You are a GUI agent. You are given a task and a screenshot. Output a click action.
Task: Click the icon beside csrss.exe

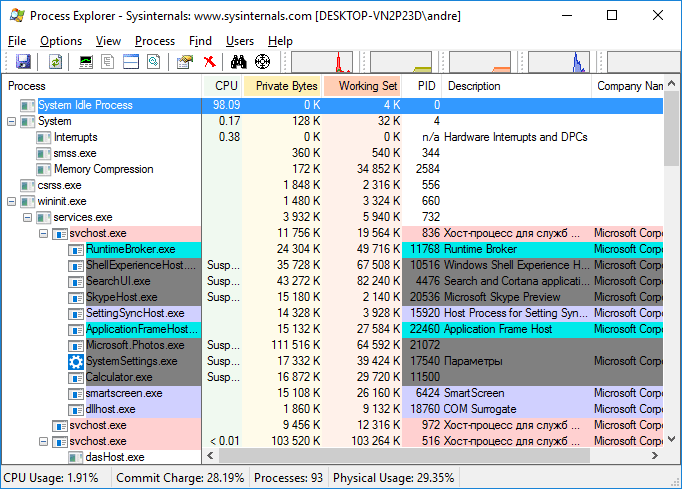click(x=27, y=186)
